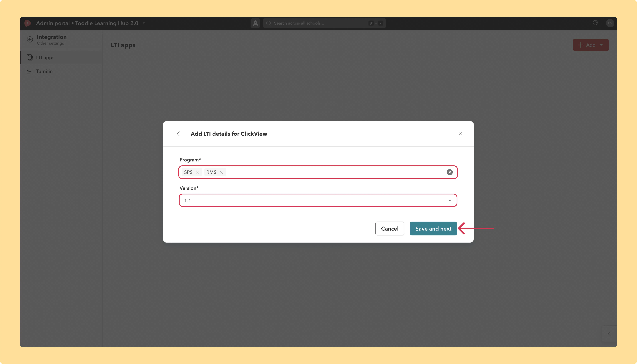Remove the SPS program tag

pyautogui.click(x=197, y=172)
